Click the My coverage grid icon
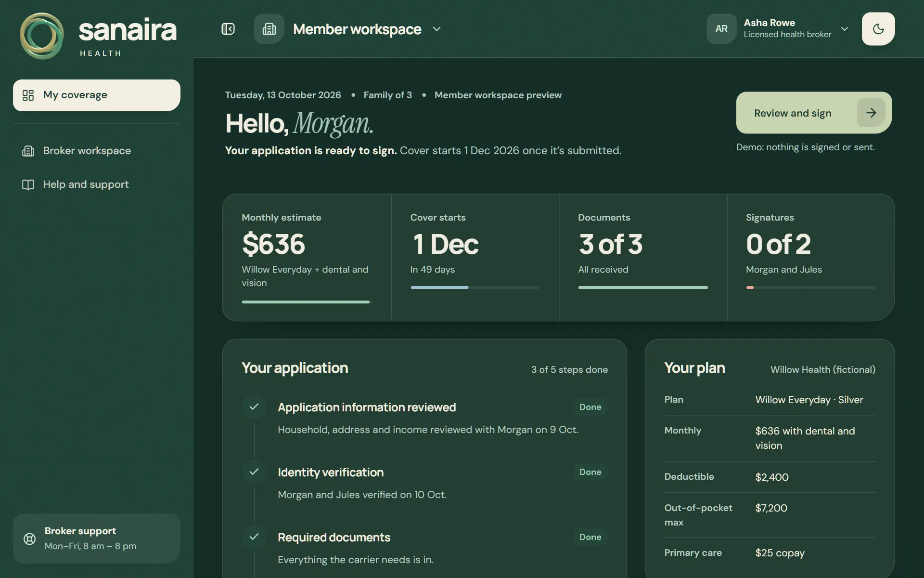 pyautogui.click(x=28, y=95)
